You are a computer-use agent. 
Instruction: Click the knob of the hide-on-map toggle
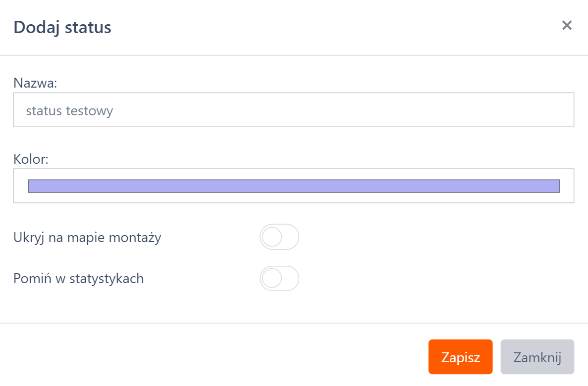click(x=271, y=237)
